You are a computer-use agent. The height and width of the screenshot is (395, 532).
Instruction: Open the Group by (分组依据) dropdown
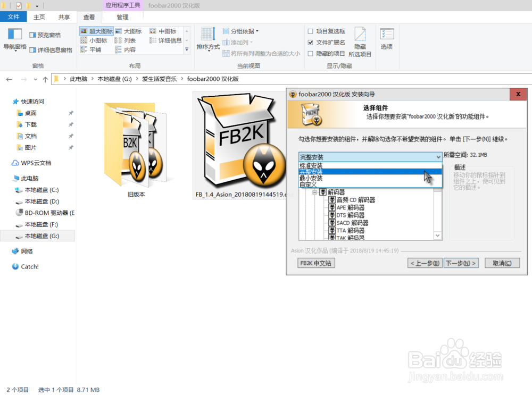(240, 31)
